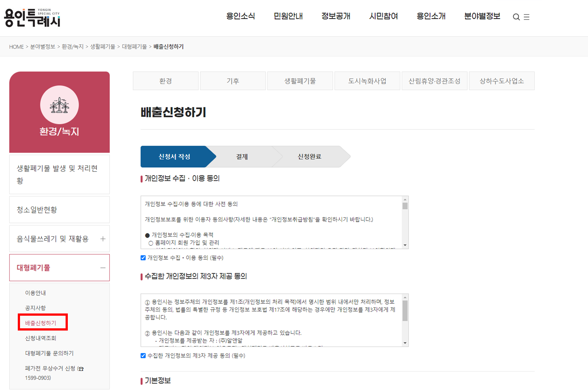Open the hamburger full menu icon
This screenshot has height=391, width=588.
click(526, 17)
